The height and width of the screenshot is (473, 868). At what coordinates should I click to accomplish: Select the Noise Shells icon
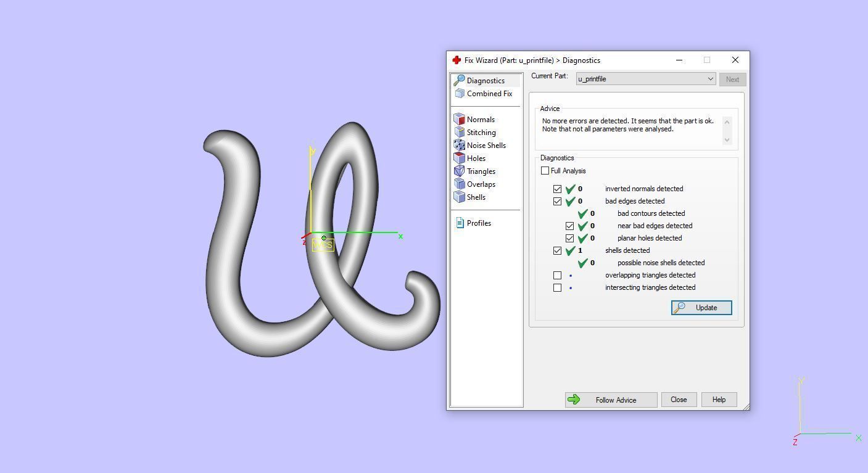(459, 146)
